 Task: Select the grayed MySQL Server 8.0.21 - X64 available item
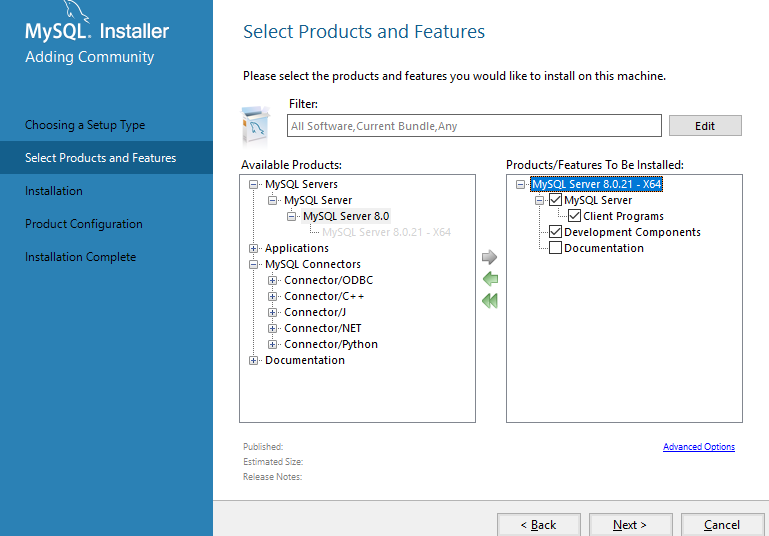[x=386, y=232]
